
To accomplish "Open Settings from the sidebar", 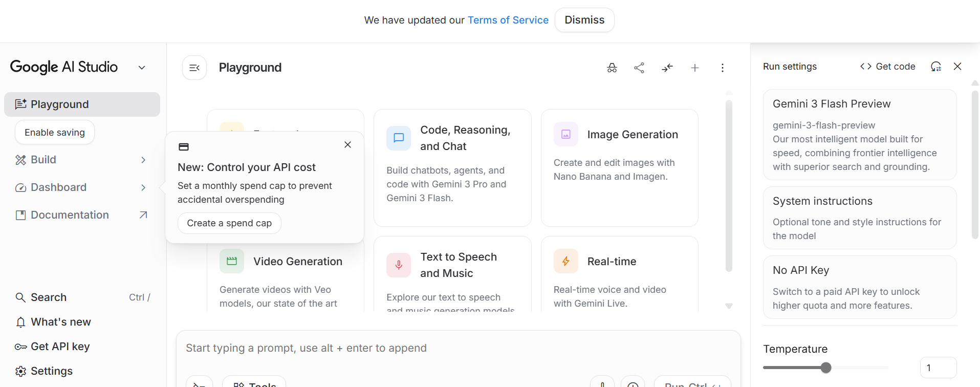I will coord(82,371).
